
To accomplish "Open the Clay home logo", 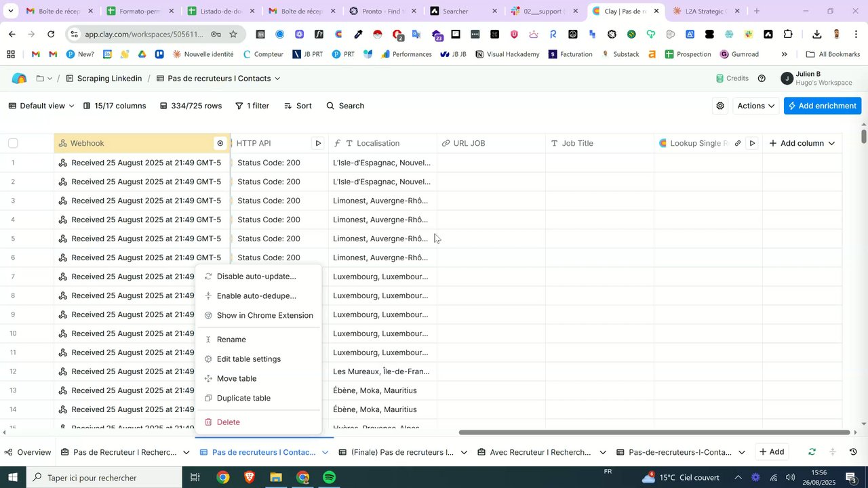I will pos(19,79).
